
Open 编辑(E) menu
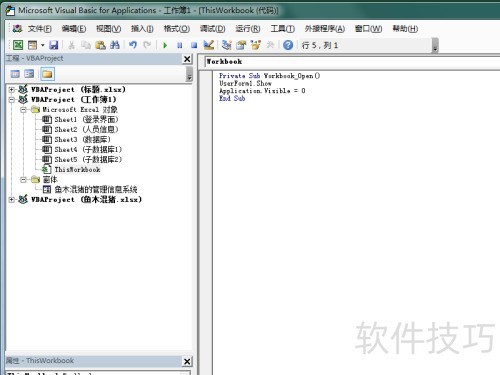[x=74, y=29]
